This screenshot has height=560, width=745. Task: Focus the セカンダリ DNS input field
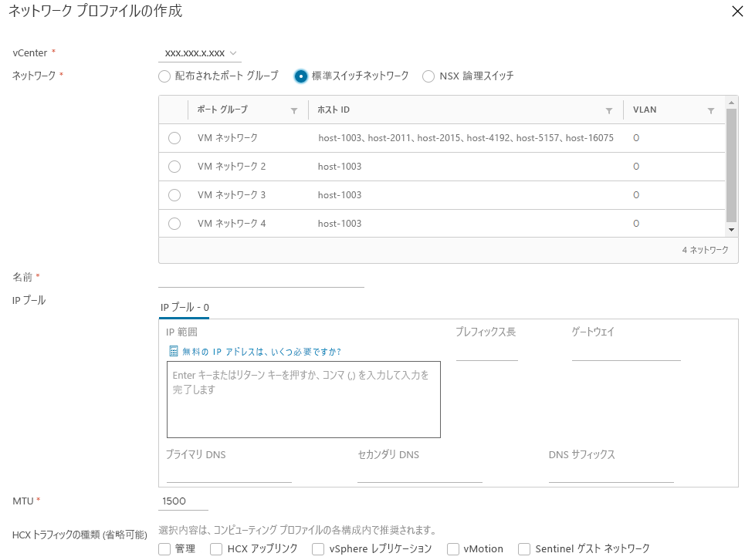pos(420,474)
